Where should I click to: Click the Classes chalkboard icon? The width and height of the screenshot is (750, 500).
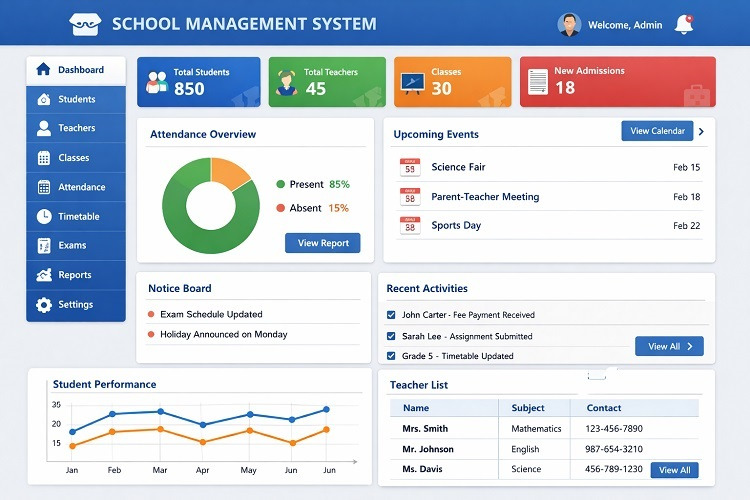(412, 82)
